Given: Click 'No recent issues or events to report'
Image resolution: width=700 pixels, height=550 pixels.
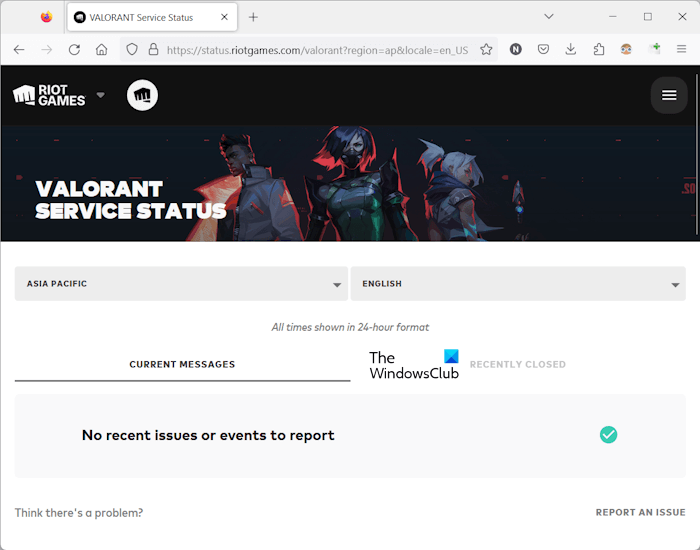Looking at the screenshot, I should pyautogui.click(x=208, y=435).
